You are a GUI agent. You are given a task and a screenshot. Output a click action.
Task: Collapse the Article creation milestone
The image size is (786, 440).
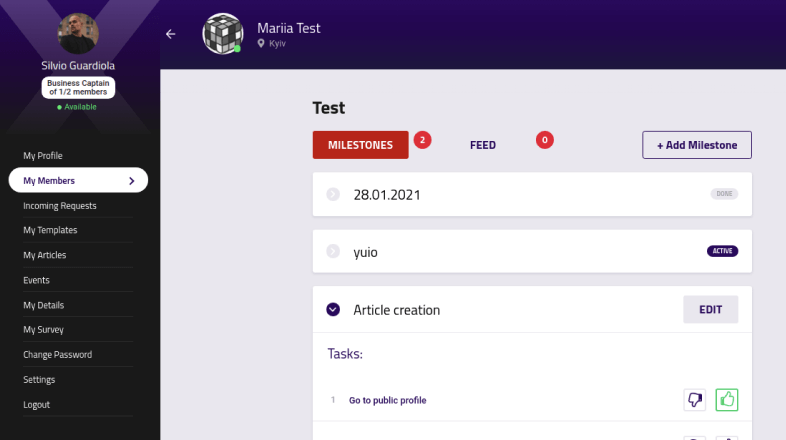point(333,309)
